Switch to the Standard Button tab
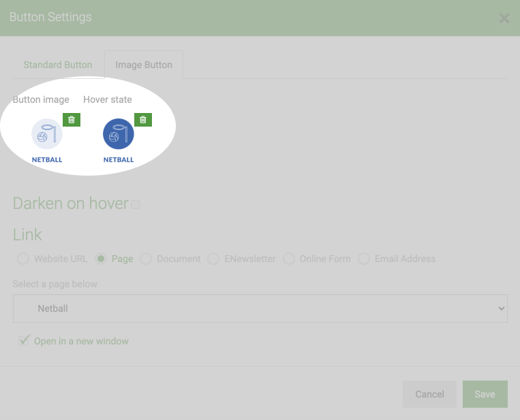Viewport: 520px width, 420px height. point(58,65)
